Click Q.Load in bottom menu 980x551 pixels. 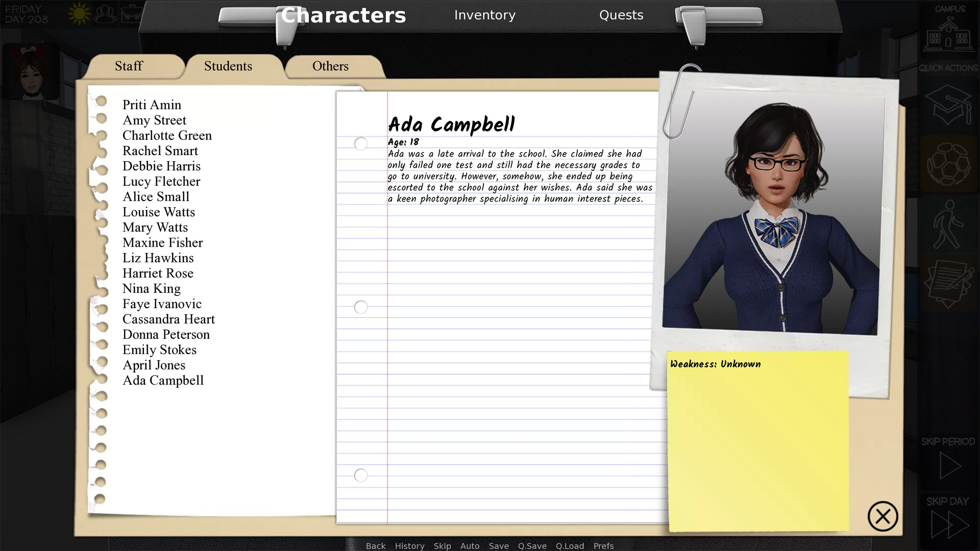[x=570, y=546]
